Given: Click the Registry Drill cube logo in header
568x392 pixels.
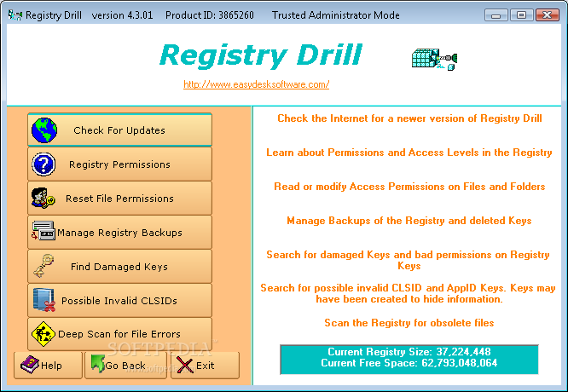Looking at the screenshot, I should coord(434,59).
